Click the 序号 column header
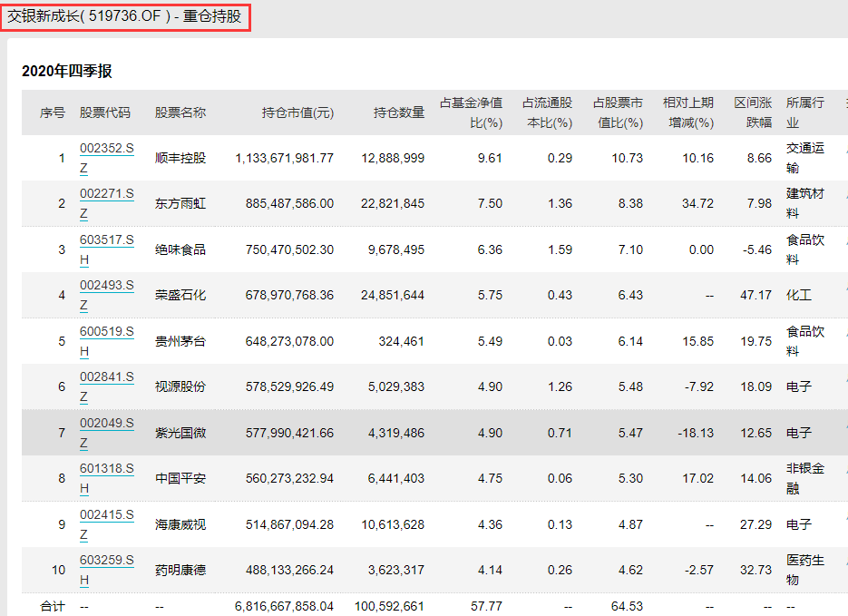 pyautogui.click(x=53, y=112)
